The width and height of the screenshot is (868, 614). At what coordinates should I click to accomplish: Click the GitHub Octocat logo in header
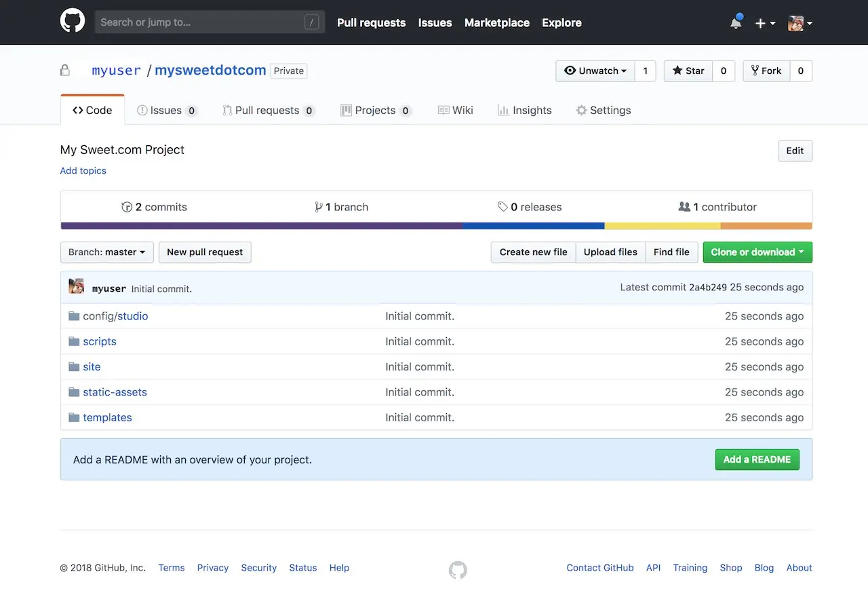point(73,22)
